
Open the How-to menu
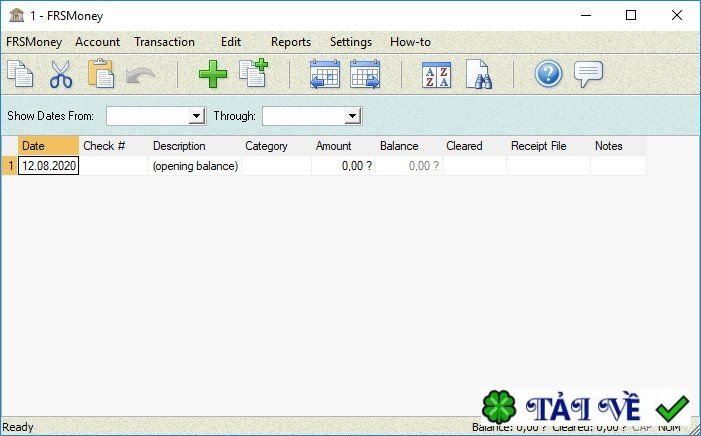tap(410, 42)
